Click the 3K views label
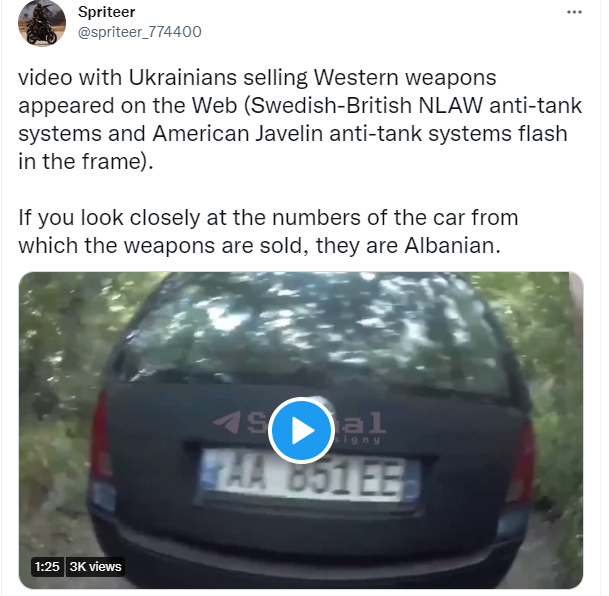 point(96,566)
